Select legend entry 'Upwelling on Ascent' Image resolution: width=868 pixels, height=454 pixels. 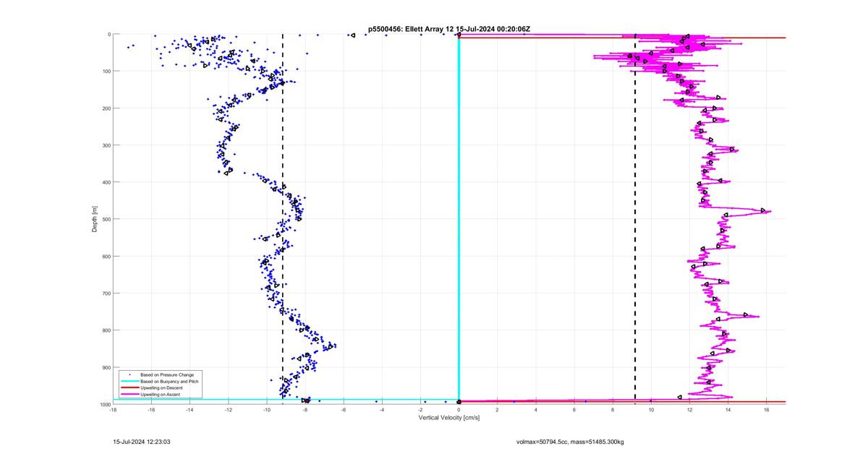[x=161, y=395]
